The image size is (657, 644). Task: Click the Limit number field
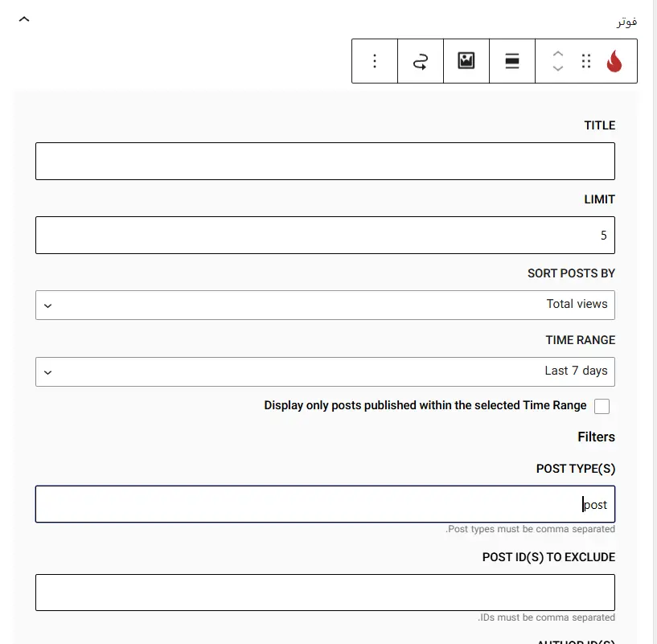325,235
